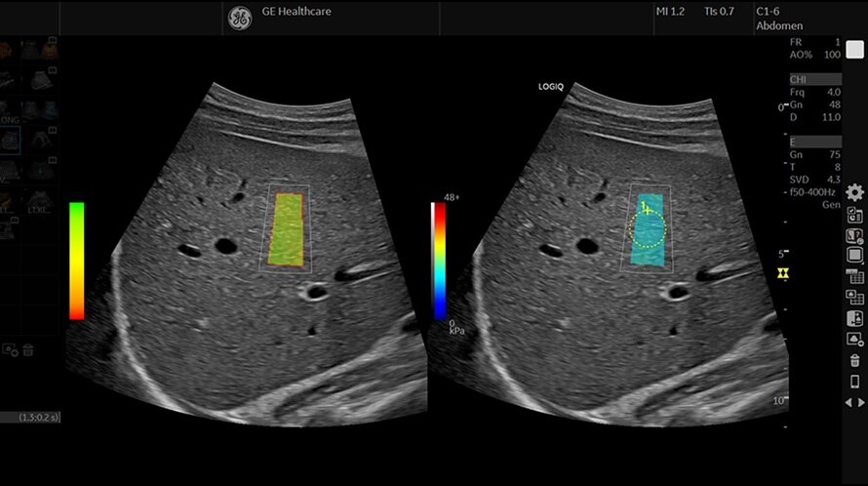Open the settings gear in the right sidebar
This screenshot has width=868, height=486.
coord(854,192)
